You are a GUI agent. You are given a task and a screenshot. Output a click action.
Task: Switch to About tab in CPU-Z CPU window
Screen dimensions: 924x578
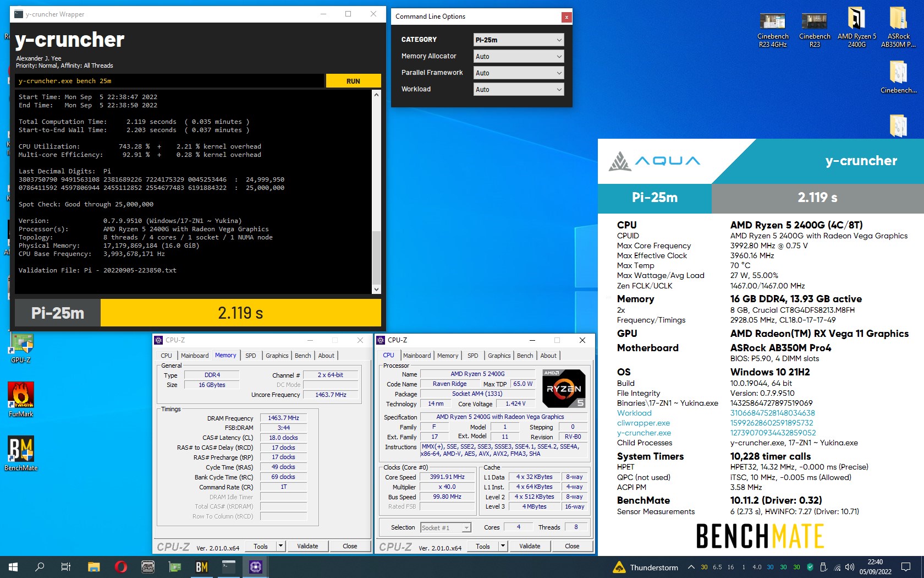(x=548, y=356)
